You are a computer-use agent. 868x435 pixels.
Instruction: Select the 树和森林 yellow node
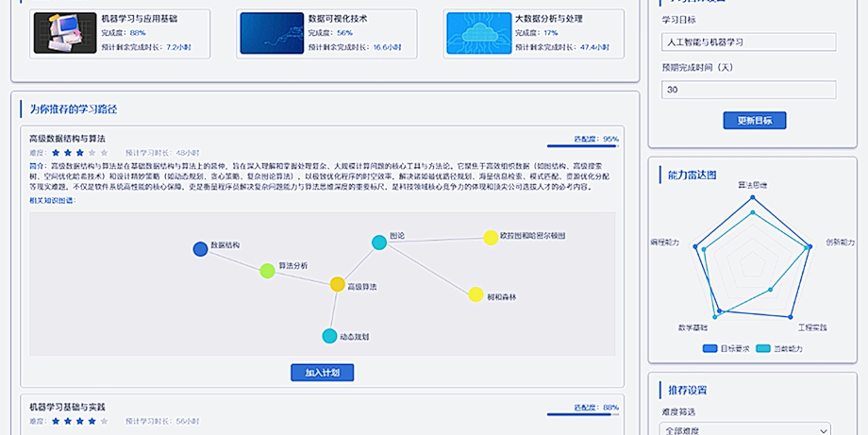pyautogui.click(x=476, y=295)
